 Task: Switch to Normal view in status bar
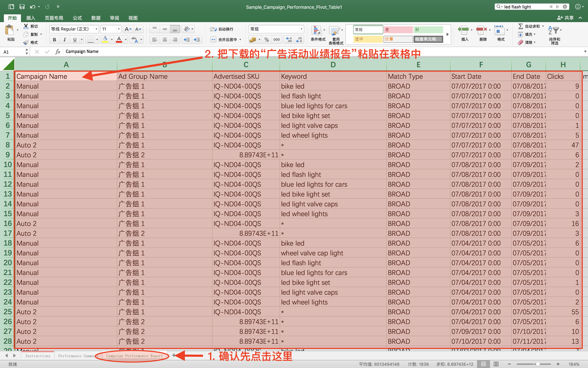point(484,364)
